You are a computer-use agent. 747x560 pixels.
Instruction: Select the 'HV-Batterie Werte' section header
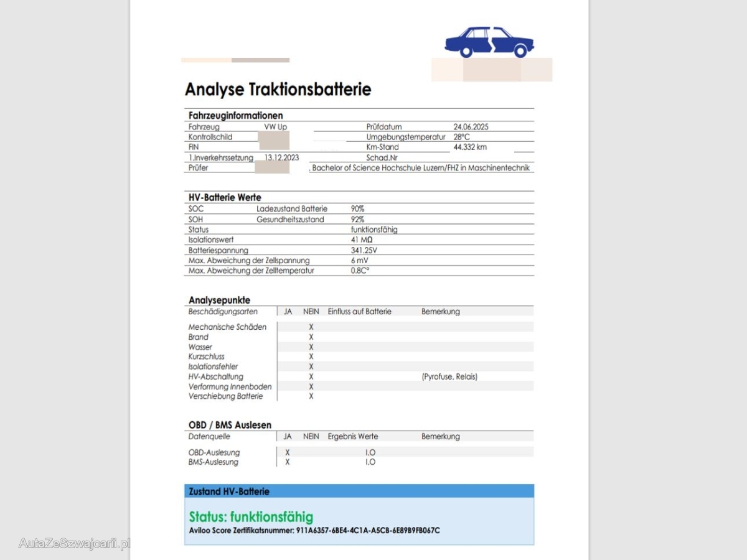tap(225, 197)
